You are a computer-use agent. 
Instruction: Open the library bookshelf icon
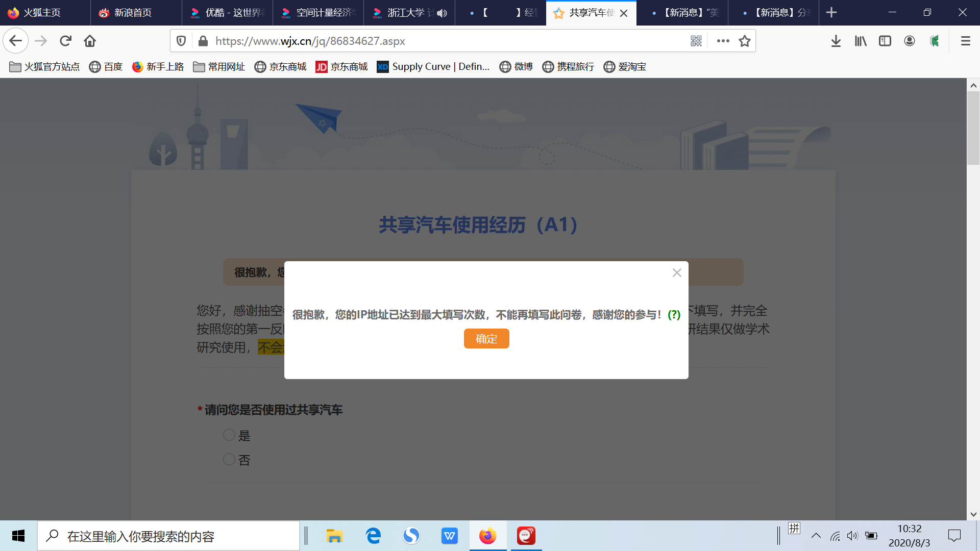click(x=861, y=41)
